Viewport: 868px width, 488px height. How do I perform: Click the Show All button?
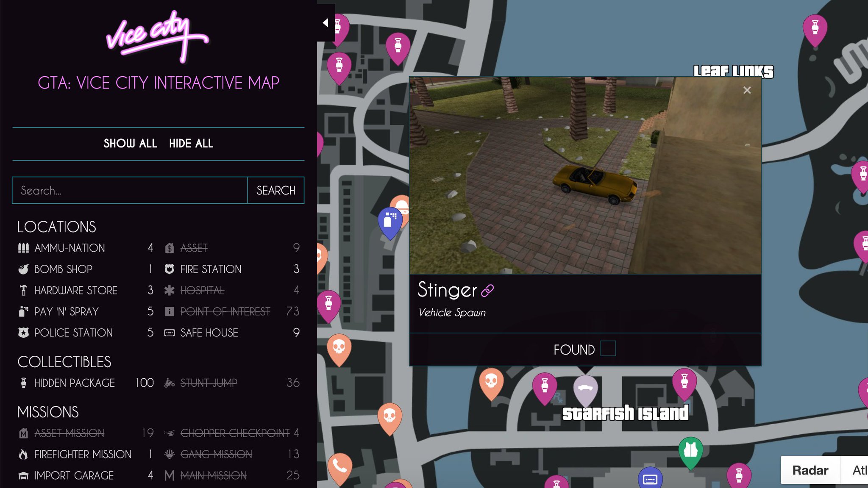[130, 143]
